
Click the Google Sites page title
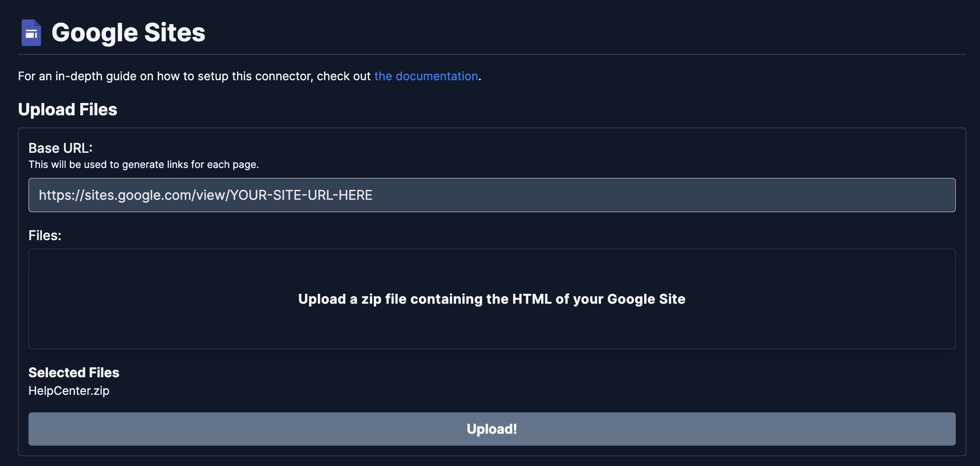129,32
